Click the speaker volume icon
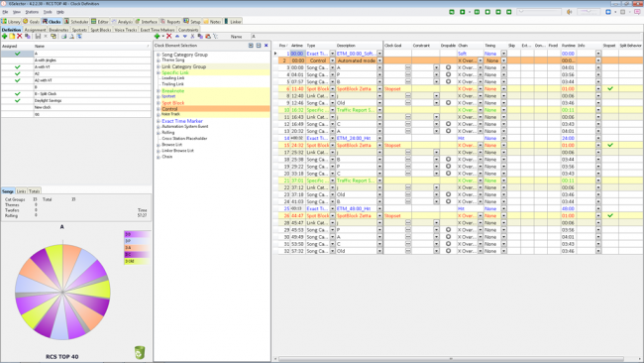This screenshot has height=363, width=644. [570, 12]
